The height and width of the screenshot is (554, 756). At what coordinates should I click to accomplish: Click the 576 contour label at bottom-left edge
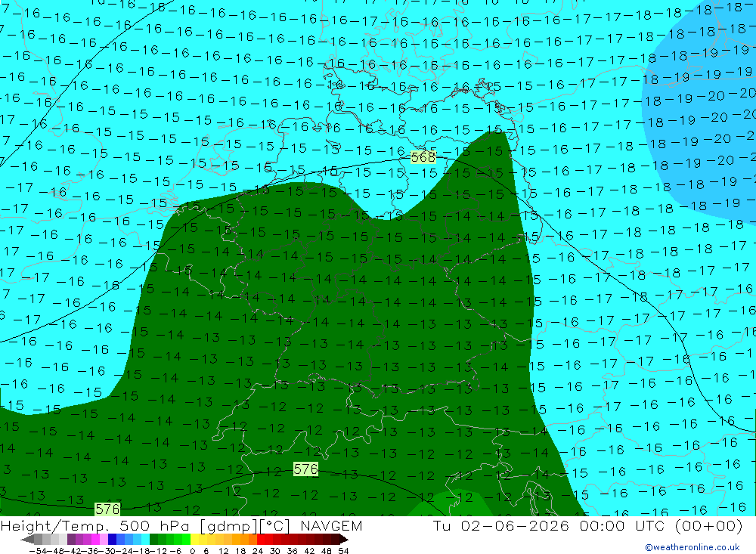(x=107, y=509)
